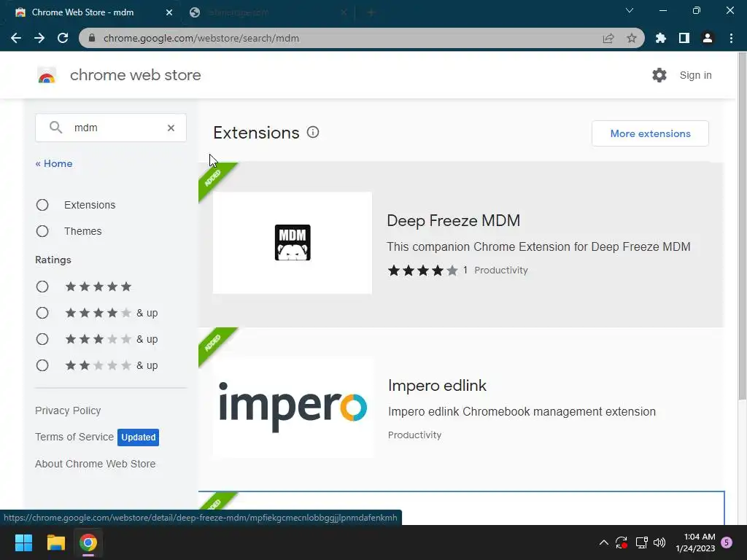Switch to Chrome Web Store - mdm tab

(x=90, y=13)
